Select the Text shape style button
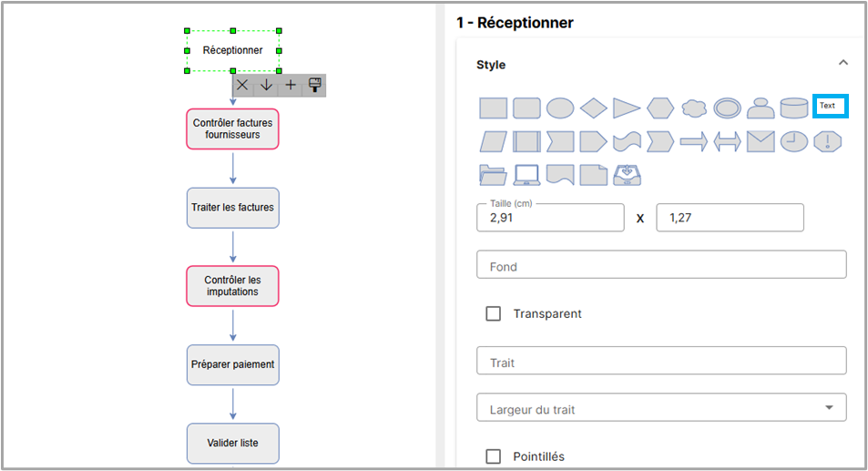 830,106
